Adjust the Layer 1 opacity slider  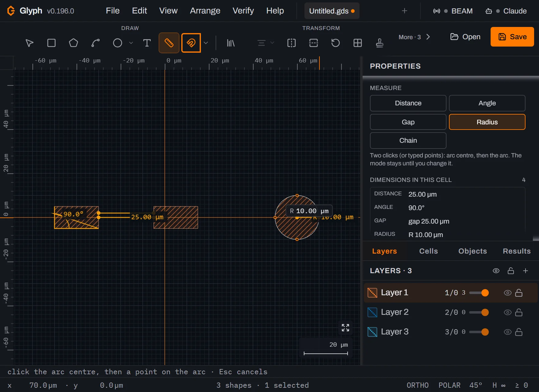tap(479, 293)
